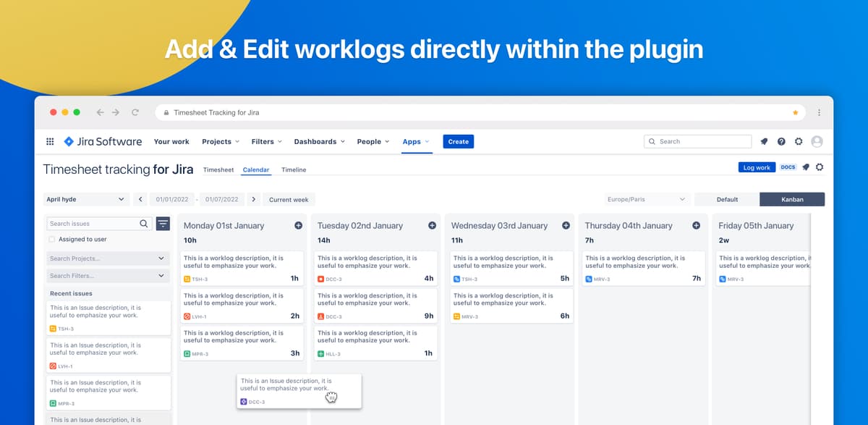Click the browser forward arrow
Image resolution: width=868 pixels, height=425 pixels.
pos(116,113)
